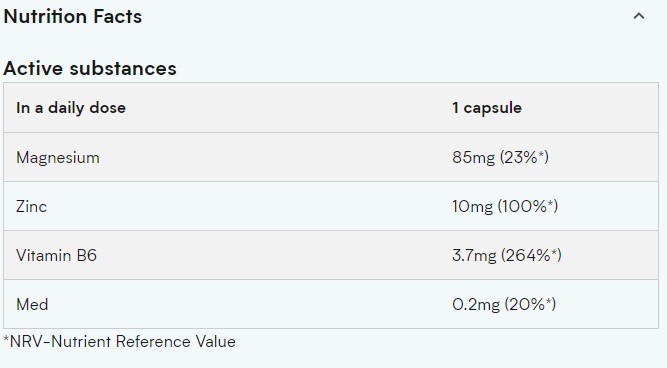The image size is (667, 368).
Task: Click the word capsule in table header
Action: point(493,108)
